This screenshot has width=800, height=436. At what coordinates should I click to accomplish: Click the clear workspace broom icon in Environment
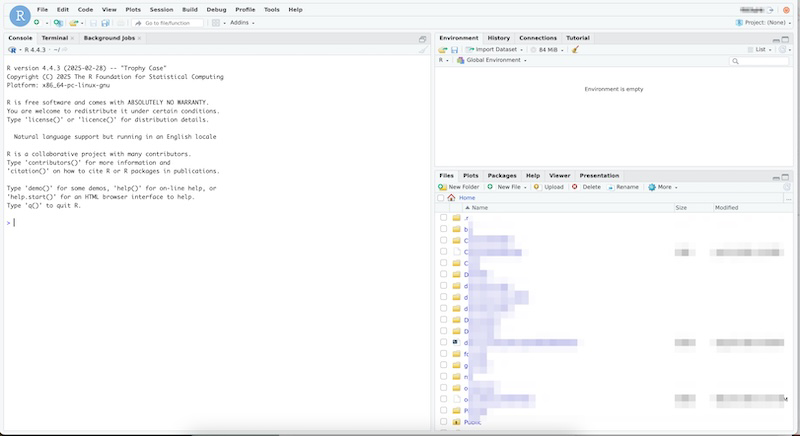pyautogui.click(x=576, y=49)
